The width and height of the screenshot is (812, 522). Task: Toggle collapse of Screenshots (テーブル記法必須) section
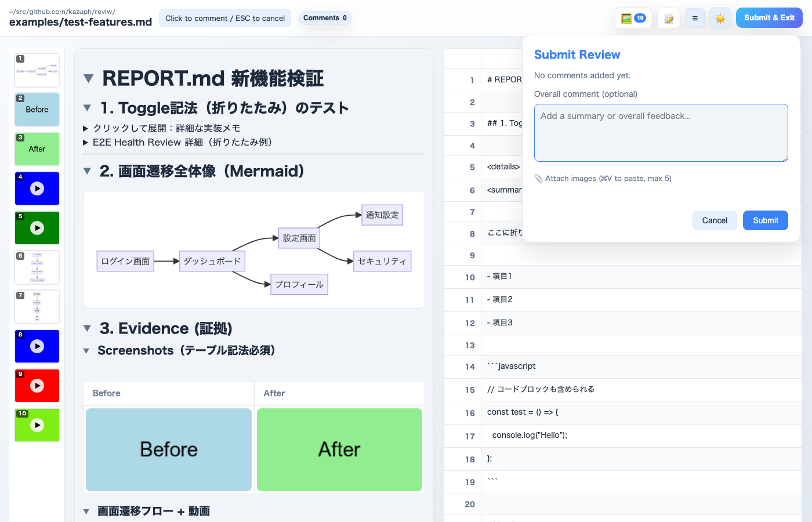tap(86, 350)
